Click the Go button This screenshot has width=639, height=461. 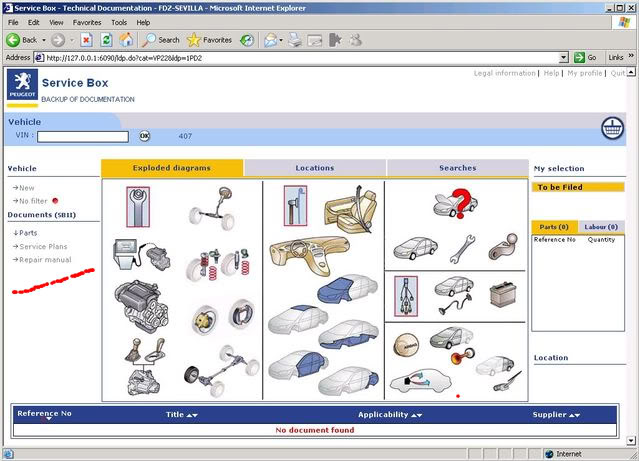coord(586,57)
